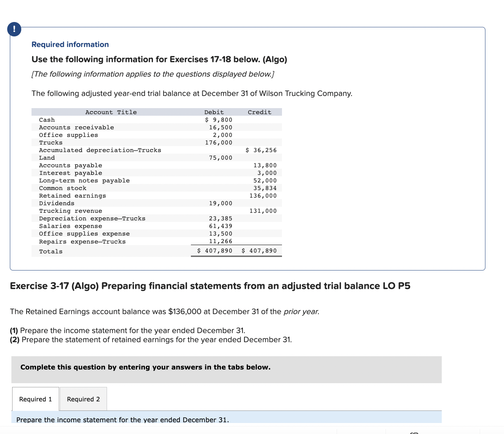Open the Required 1 tab

coord(36,399)
